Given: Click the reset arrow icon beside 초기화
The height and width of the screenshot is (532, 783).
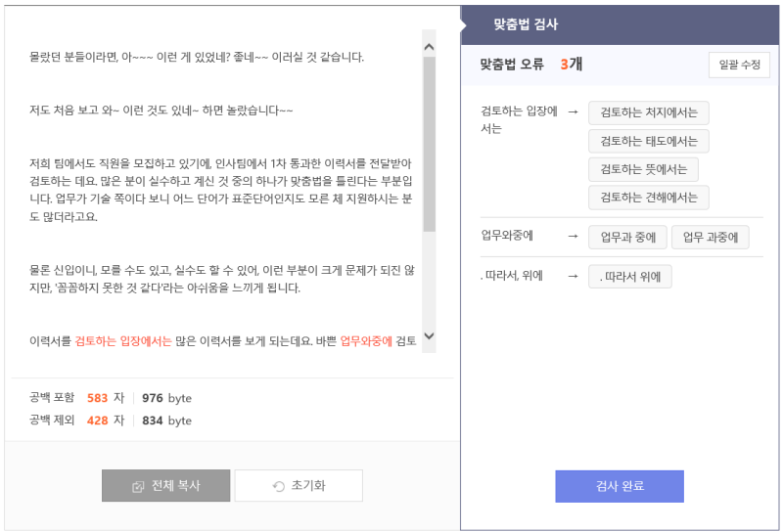Looking at the screenshot, I should pyautogui.click(x=279, y=487).
